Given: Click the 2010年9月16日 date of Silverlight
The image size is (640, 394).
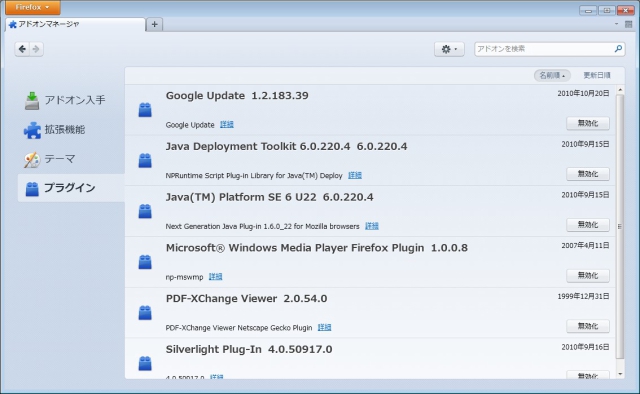Looking at the screenshot, I should pyautogui.click(x=585, y=347).
